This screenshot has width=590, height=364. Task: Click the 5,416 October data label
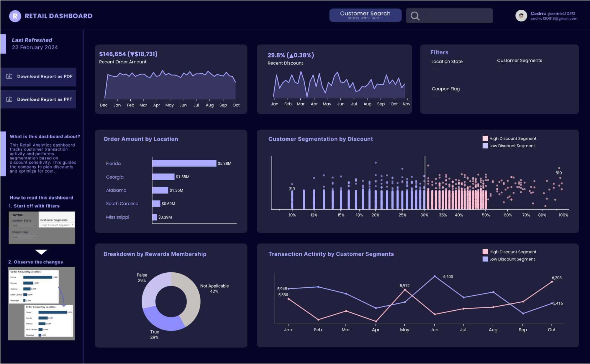tap(558, 303)
